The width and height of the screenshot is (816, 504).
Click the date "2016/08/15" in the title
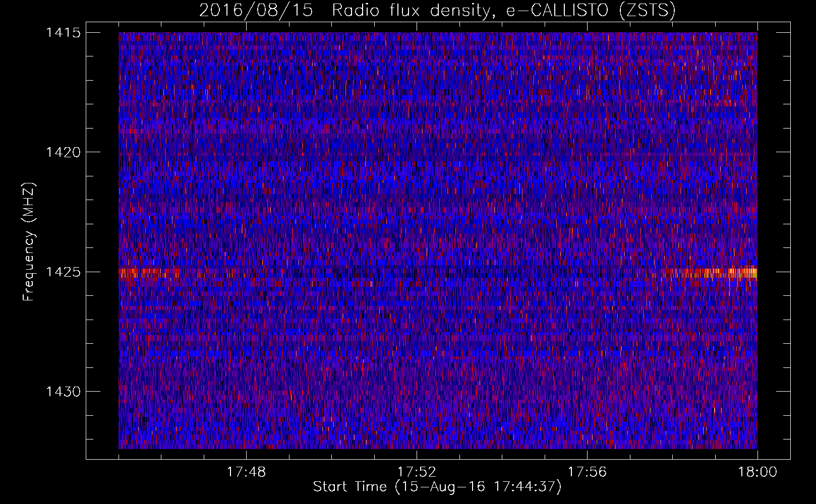pyautogui.click(x=256, y=10)
